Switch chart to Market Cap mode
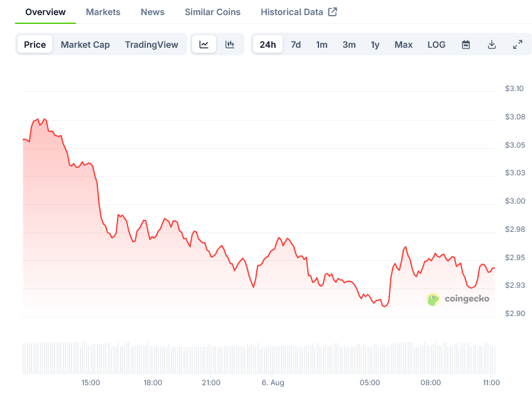532x394 pixels. click(85, 45)
